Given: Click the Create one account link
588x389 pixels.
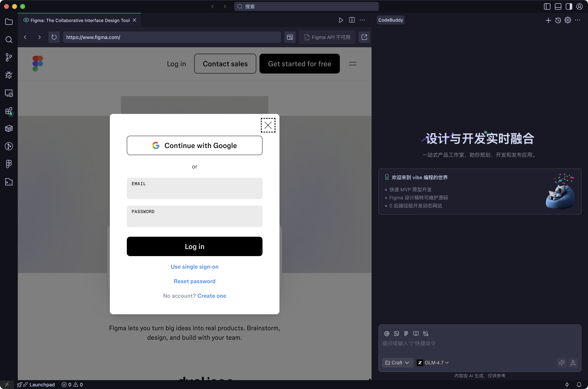Looking at the screenshot, I should click(212, 296).
